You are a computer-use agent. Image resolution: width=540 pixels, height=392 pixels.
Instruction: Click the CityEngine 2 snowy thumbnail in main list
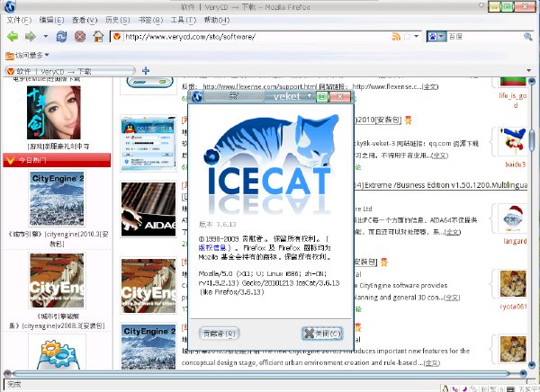pos(148,347)
